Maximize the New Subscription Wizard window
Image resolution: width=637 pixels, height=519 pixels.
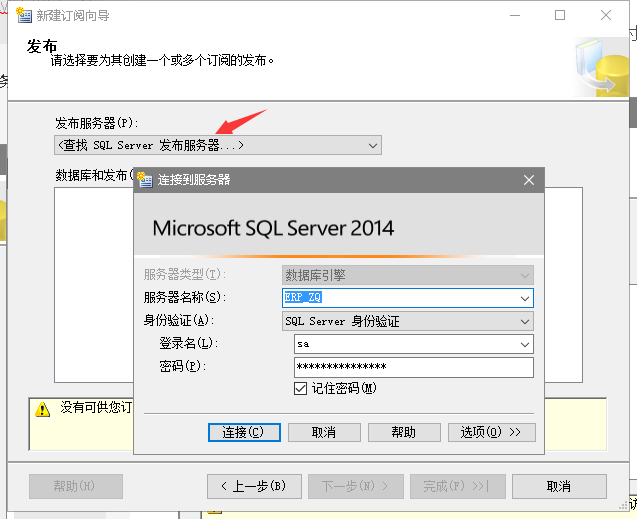560,15
